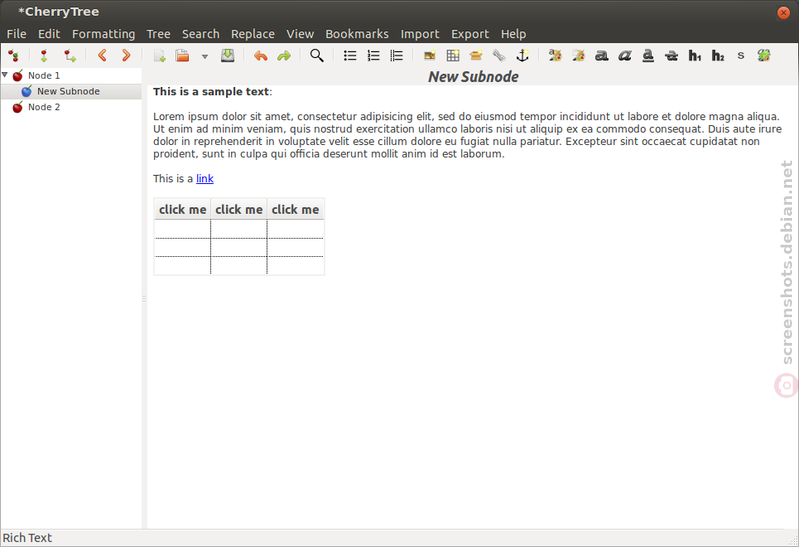Add a new sibling node
This screenshot has height=547, width=799.
tap(44, 56)
